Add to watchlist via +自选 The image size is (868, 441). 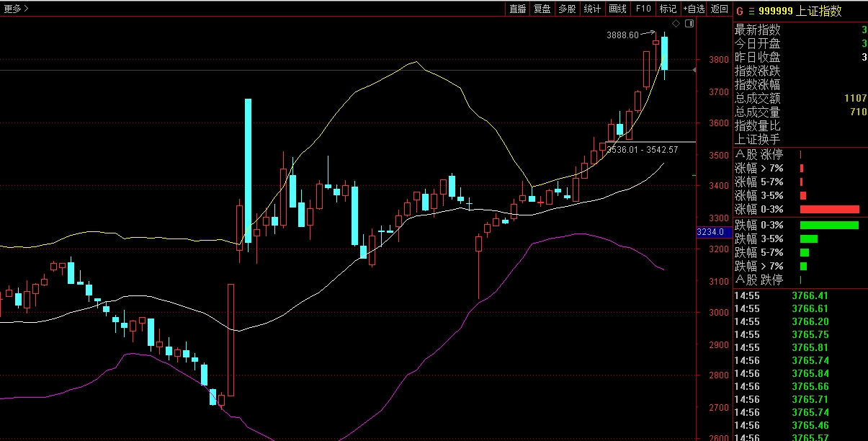(694, 9)
